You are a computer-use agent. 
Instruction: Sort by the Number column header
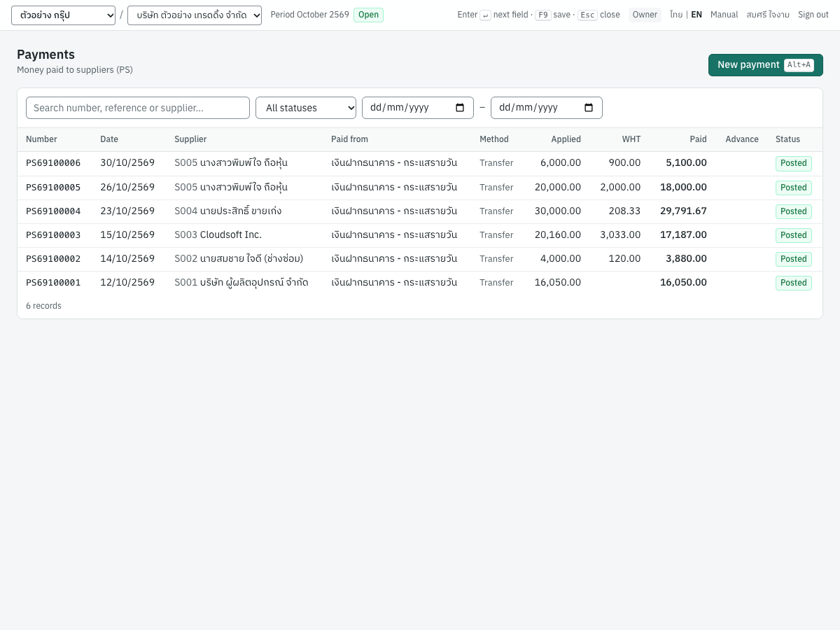(x=41, y=139)
